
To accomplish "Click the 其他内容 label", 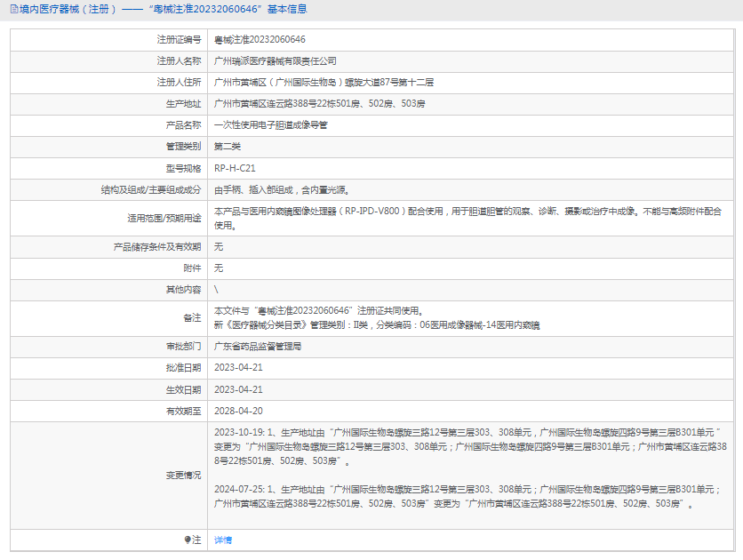I will [183, 290].
